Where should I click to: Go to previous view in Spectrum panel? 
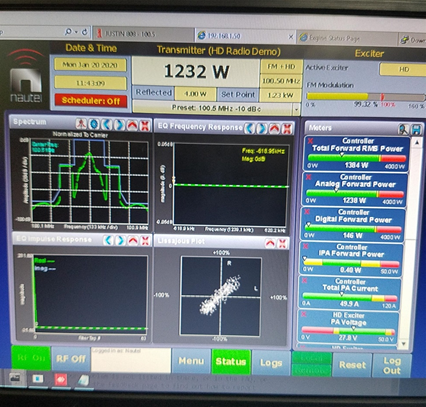(107, 125)
